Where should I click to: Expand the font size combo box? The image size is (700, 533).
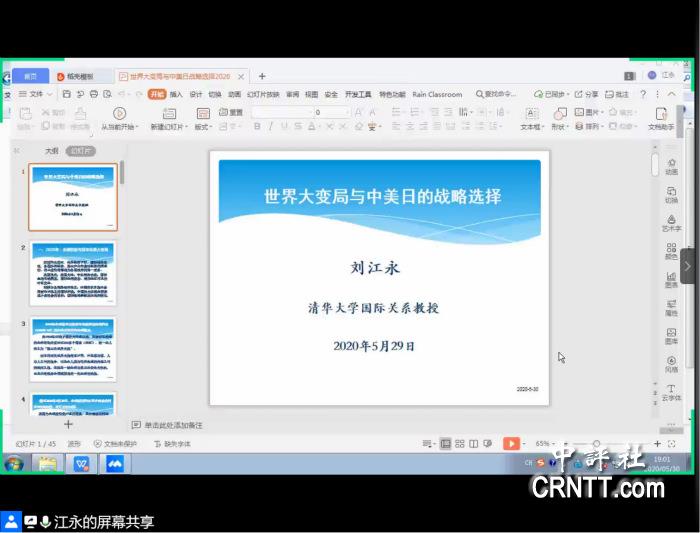(x=346, y=112)
